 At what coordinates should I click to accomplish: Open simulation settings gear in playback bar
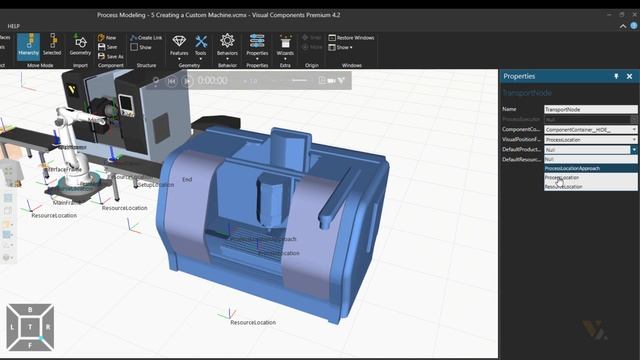tap(156, 81)
